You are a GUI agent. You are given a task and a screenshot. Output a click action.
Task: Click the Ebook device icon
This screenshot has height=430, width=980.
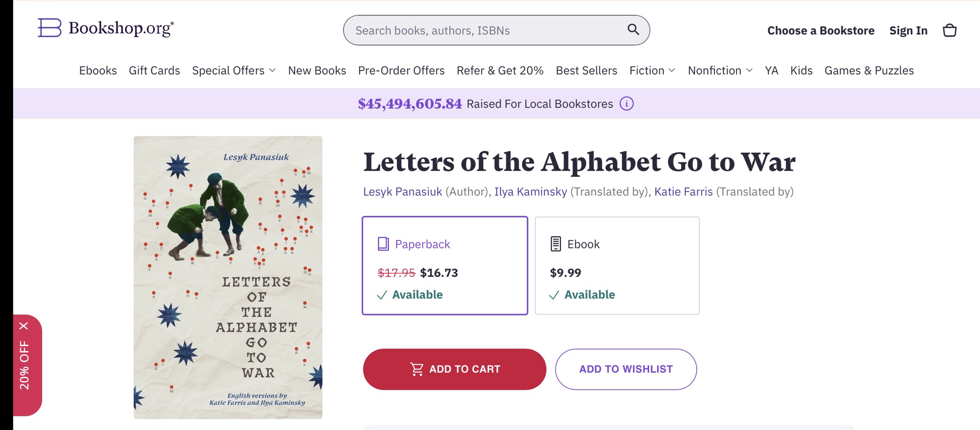(555, 244)
